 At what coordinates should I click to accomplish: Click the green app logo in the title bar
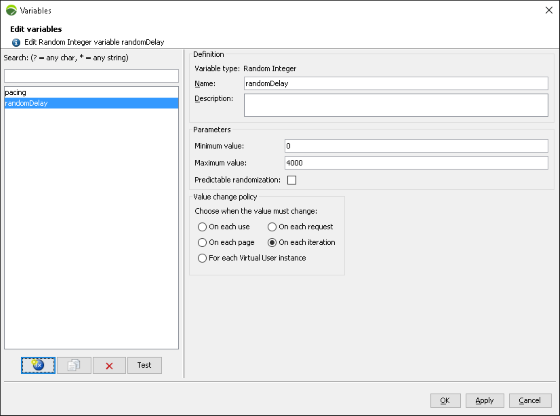click(x=11, y=11)
